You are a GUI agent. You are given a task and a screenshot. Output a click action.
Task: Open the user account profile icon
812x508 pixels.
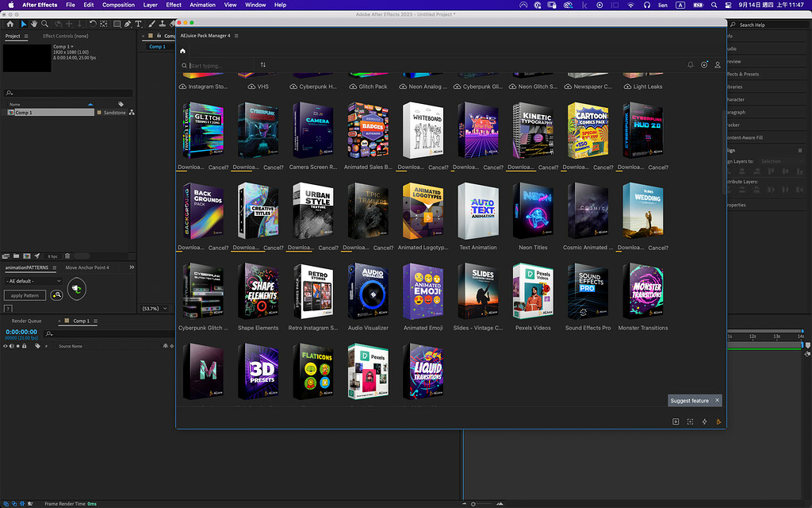click(x=718, y=65)
